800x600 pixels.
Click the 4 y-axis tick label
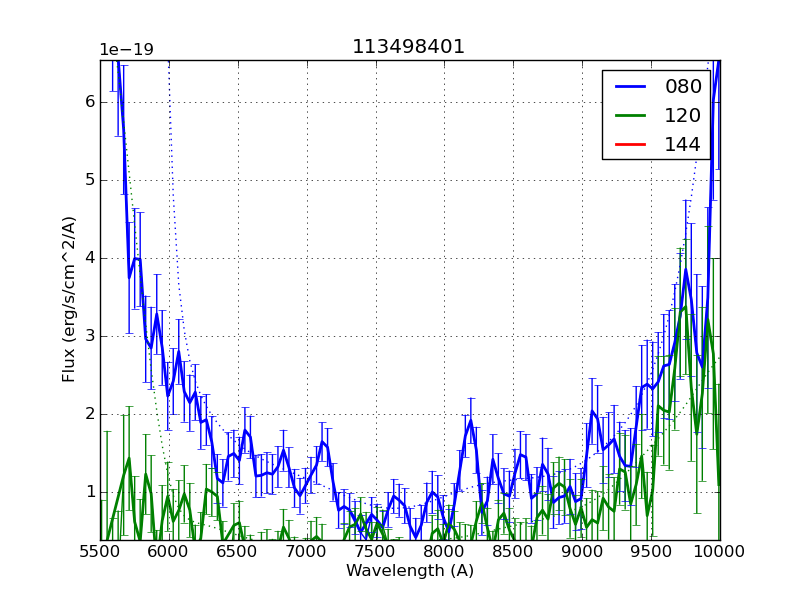point(90,258)
